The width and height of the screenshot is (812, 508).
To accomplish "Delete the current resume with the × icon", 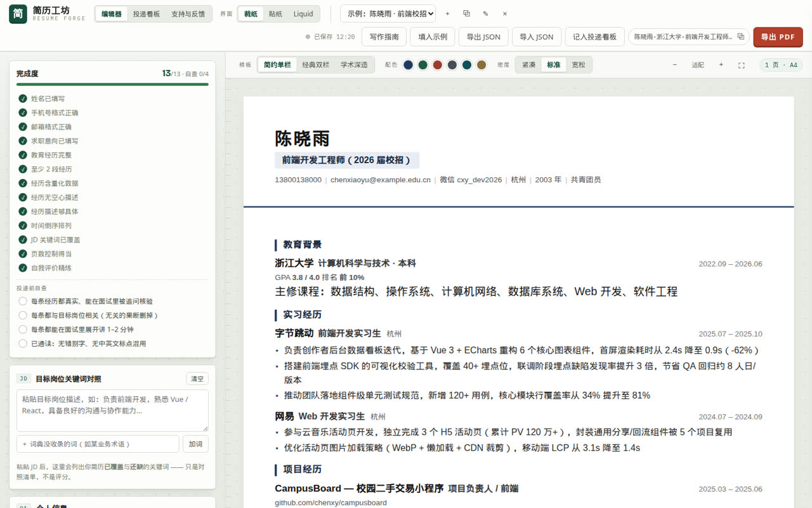I will pyautogui.click(x=504, y=14).
